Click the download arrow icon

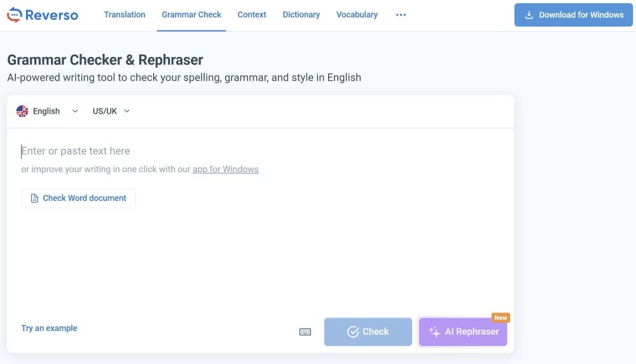pos(529,15)
